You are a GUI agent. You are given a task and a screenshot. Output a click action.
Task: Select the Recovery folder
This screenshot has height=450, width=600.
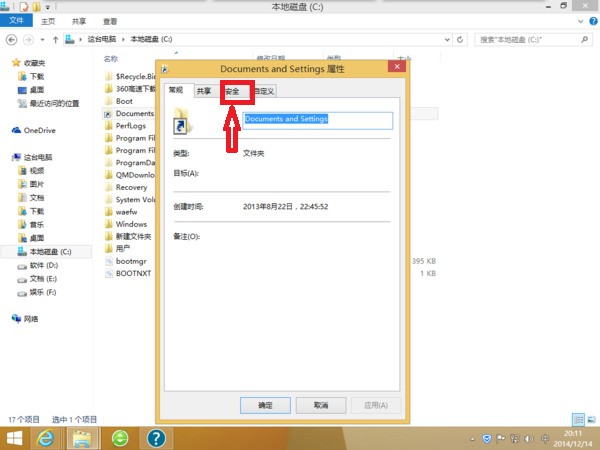(x=126, y=188)
